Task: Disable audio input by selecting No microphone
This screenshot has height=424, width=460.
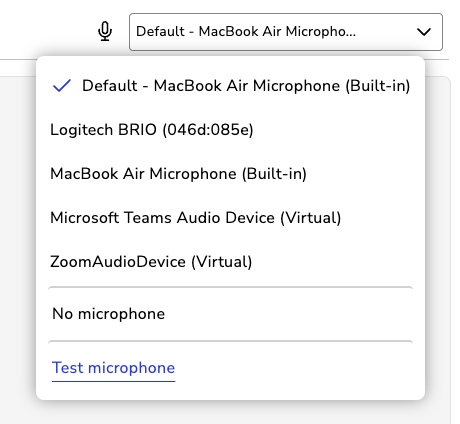Action: tap(231, 314)
